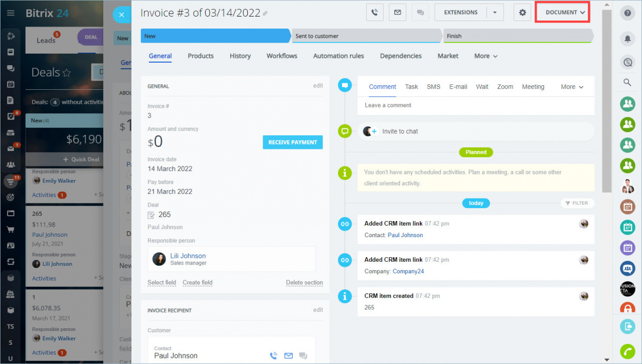Click the envelope email button in invoice header
The width and height of the screenshot is (642, 364).
[x=397, y=13]
